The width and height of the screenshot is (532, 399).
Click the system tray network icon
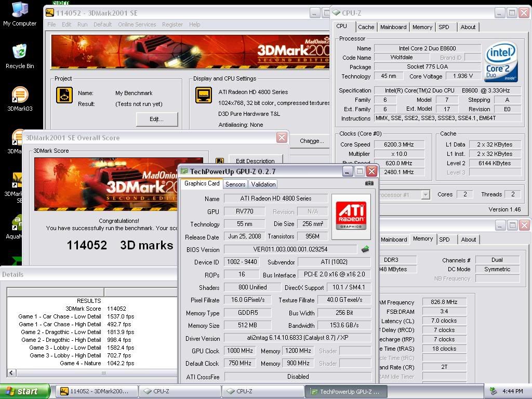[494, 391]
